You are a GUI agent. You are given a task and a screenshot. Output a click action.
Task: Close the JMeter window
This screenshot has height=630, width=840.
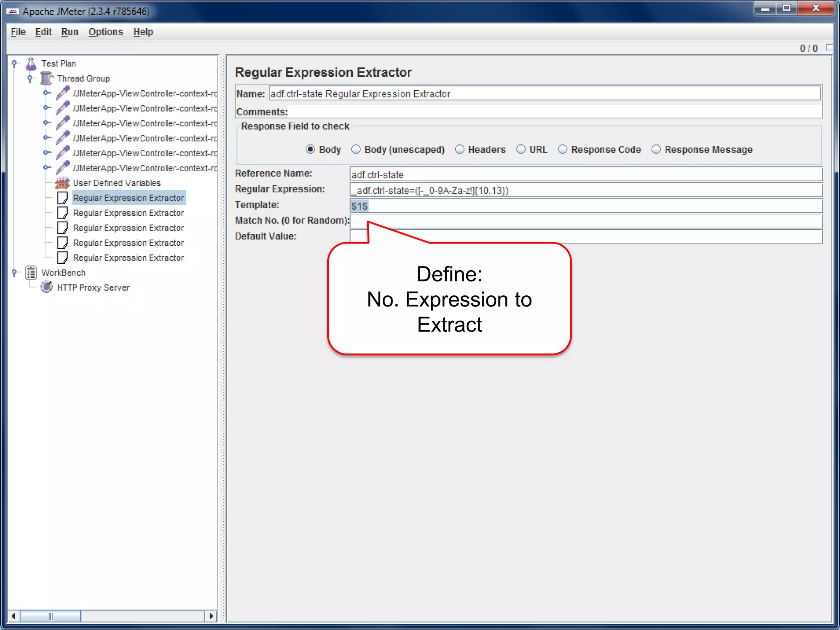815,8
